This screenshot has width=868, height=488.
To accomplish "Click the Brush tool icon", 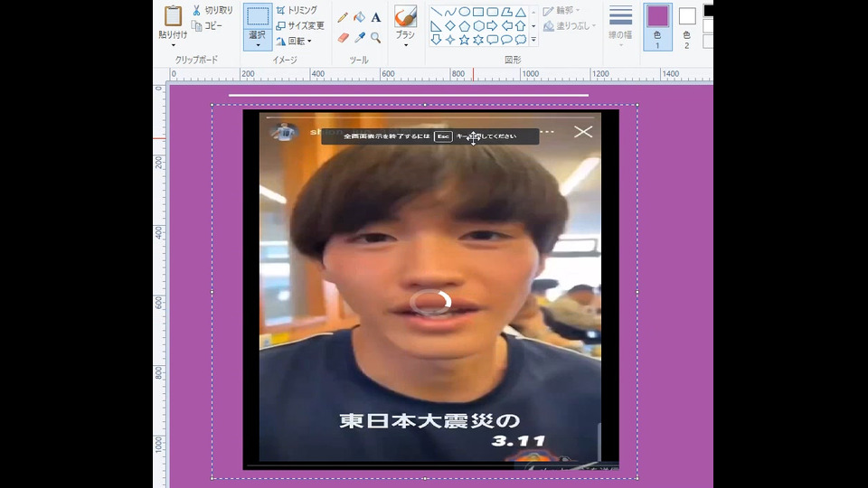I will 405,16.
